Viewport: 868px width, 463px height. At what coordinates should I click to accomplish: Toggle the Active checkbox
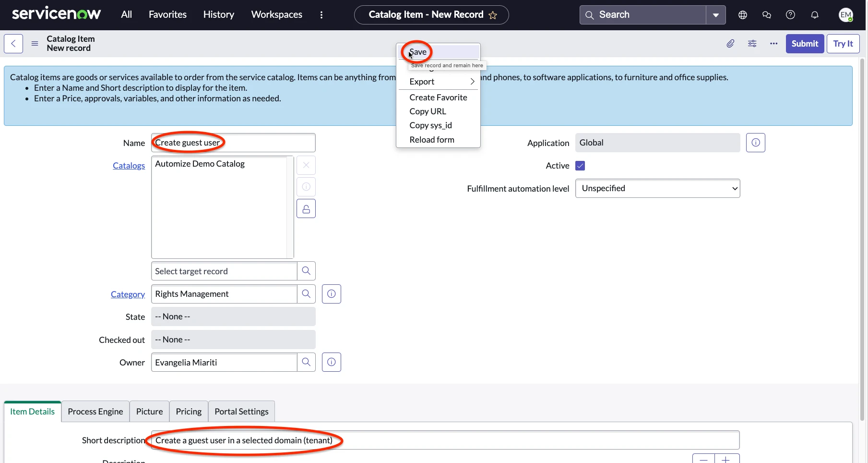(580, 165)
